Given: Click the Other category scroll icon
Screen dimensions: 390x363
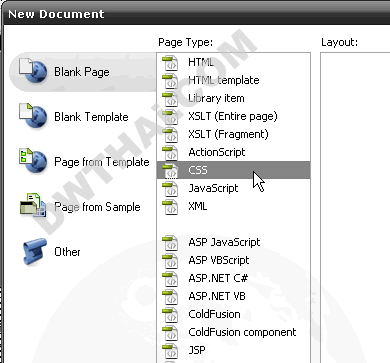Looking at the screenshot, I should tap(35, 251).
